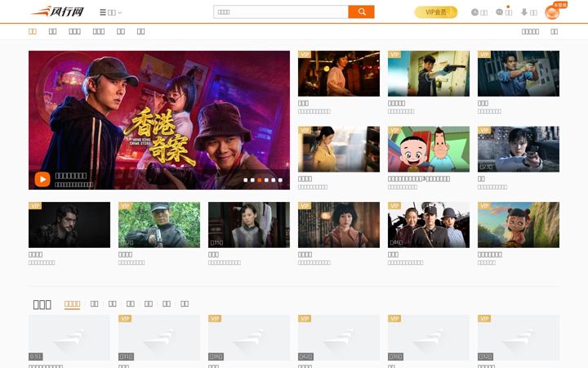Open placeholder card with episode badge 36
The width and height of the screenshot is (588, 368).
(249, 338)
